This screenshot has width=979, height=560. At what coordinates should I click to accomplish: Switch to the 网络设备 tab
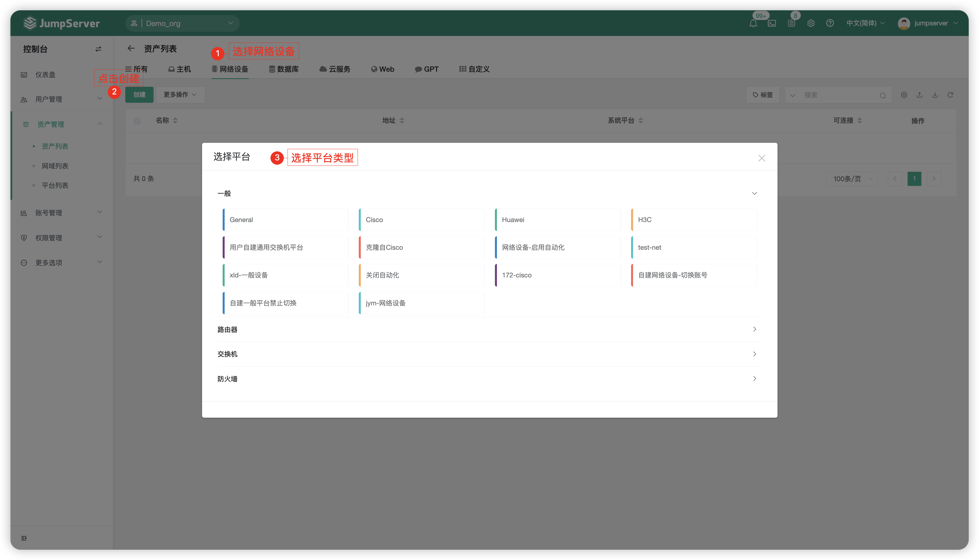tap(230, 69)
